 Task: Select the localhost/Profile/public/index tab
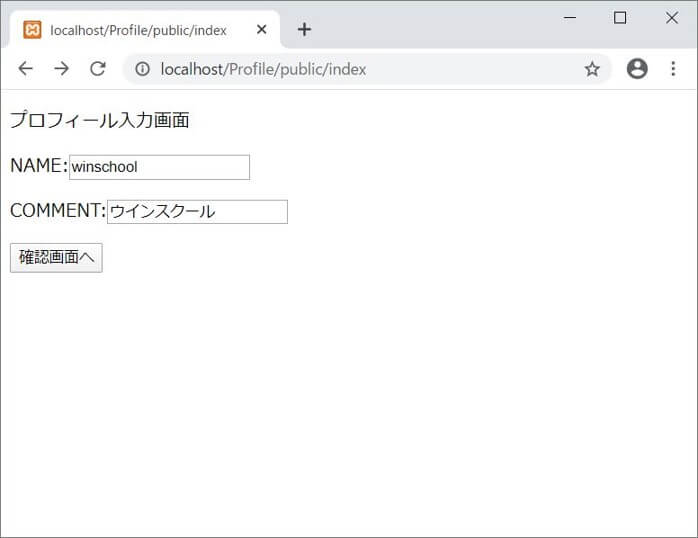pyautogui.click(x=145, y=30)
